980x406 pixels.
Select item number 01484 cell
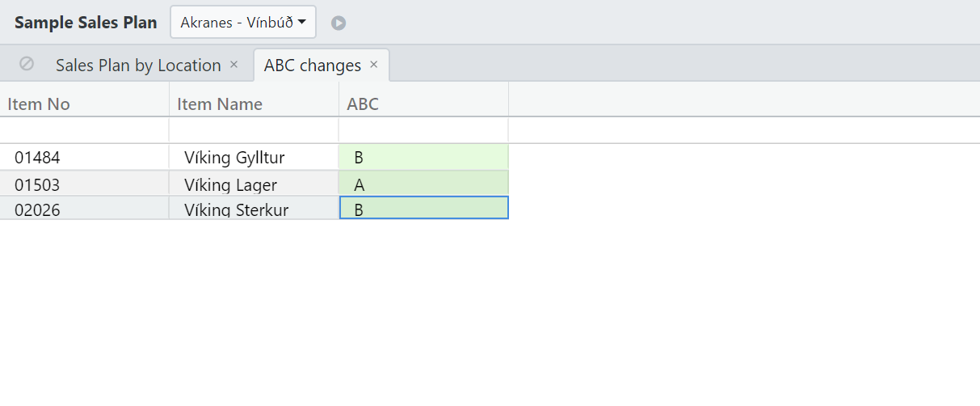(x=84, y=158)
